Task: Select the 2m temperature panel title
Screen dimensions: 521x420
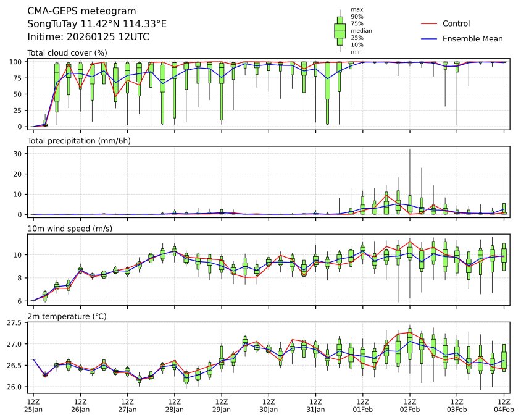Action: pos(67,317)
